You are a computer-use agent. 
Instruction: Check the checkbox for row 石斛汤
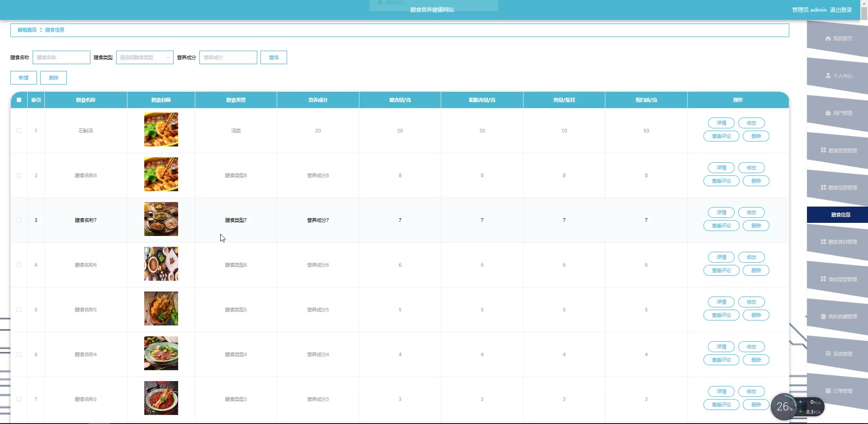coord(19,131)
